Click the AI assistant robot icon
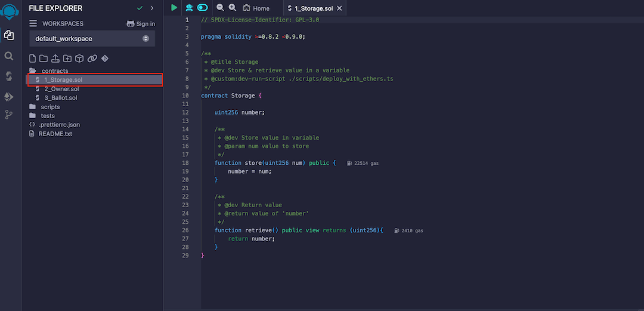 pos(189,8)
